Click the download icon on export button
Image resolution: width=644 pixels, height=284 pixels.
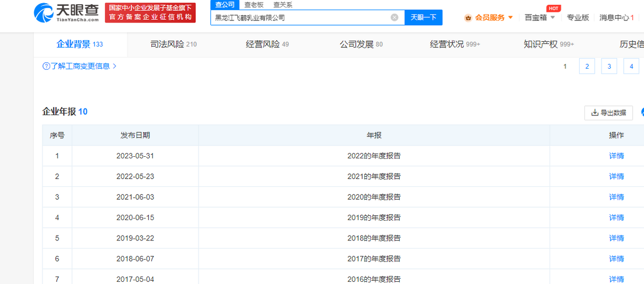[x=595, y=113]
